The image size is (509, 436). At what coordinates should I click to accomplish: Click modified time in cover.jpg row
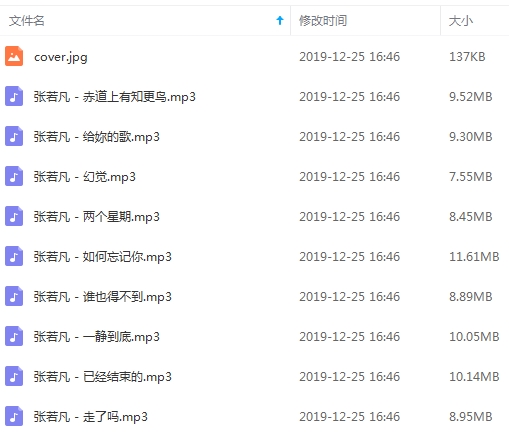pyautogui.click(x=350, y=57)
